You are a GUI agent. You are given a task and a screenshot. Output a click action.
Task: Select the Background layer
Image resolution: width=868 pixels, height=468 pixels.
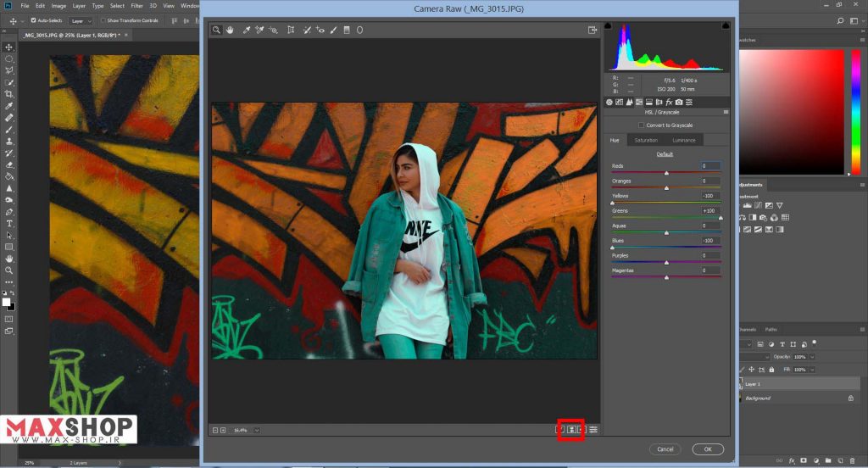pyautogui.click(x=800, y=398)
